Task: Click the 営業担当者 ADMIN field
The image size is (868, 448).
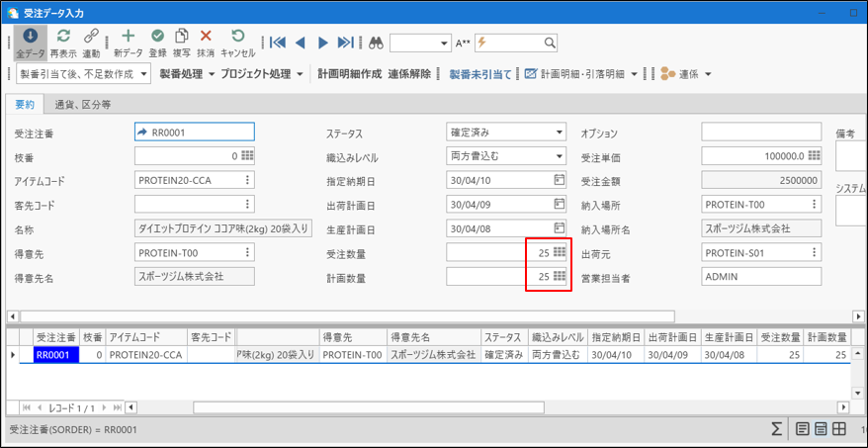Action: tap(761, 276)
